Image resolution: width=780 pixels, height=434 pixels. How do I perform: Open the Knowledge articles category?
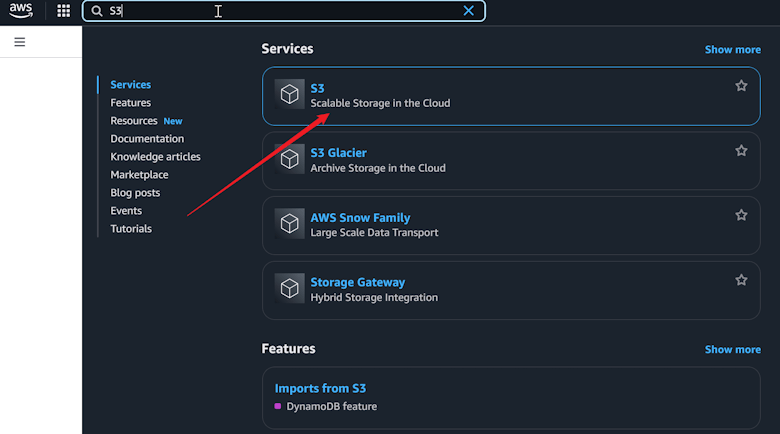point(155,157)
